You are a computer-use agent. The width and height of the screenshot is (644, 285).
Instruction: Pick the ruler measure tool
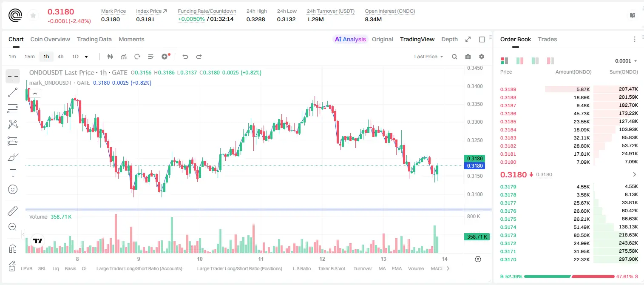pos(13,211)
